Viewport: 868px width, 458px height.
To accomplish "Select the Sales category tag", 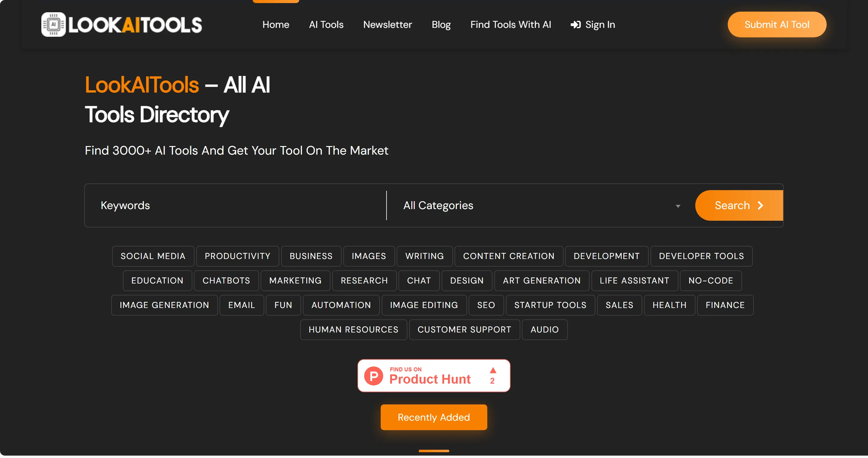I will coord(620,306).
